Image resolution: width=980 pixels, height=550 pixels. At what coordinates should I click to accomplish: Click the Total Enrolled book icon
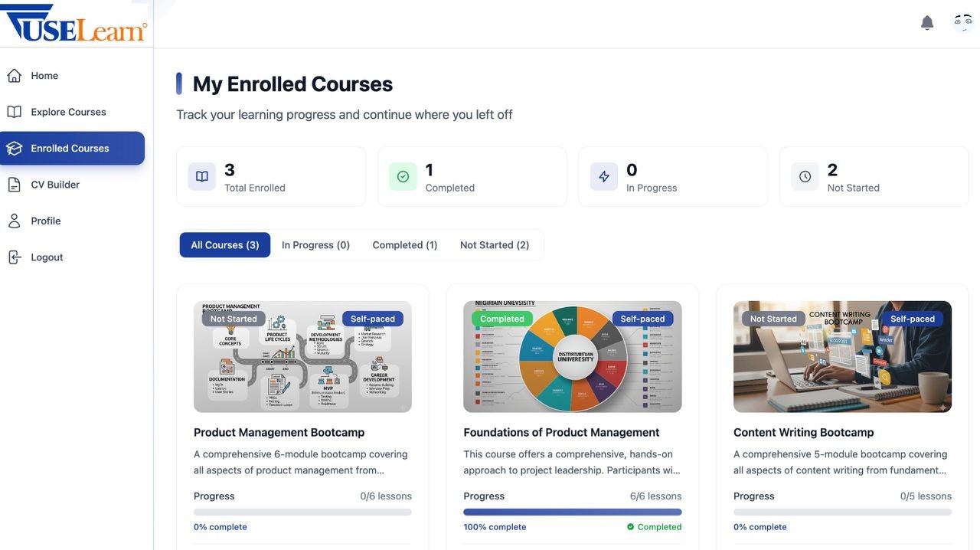tap(201, 175)
